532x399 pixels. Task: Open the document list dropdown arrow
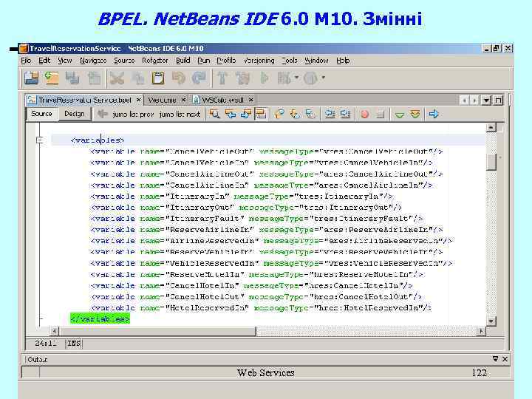point(486,100)
